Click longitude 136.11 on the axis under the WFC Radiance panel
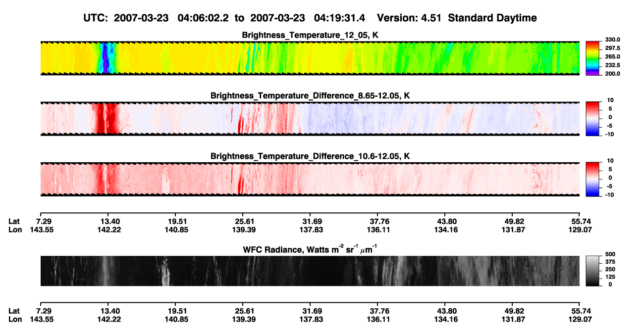The width and height of the screenshot is (644, 330). 379,320
